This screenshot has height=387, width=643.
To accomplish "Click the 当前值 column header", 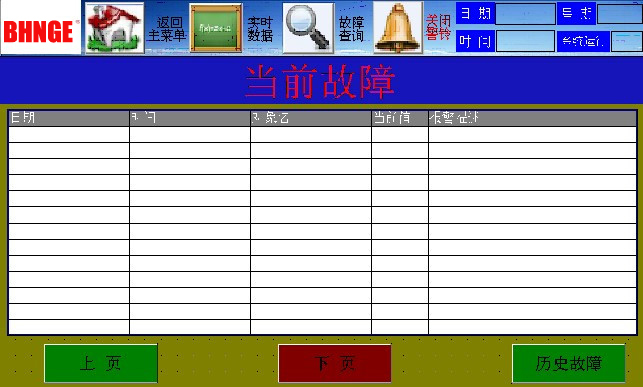I will coord(400,118).
